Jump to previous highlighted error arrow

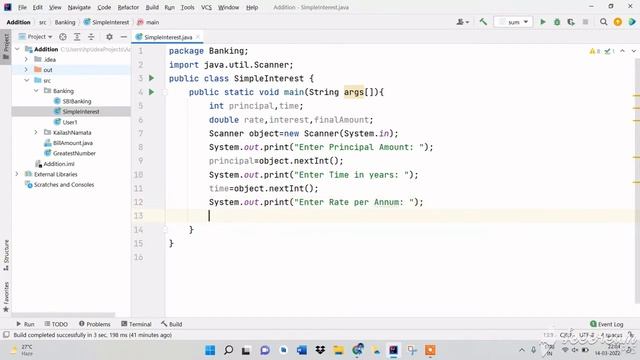pos(622,51)
